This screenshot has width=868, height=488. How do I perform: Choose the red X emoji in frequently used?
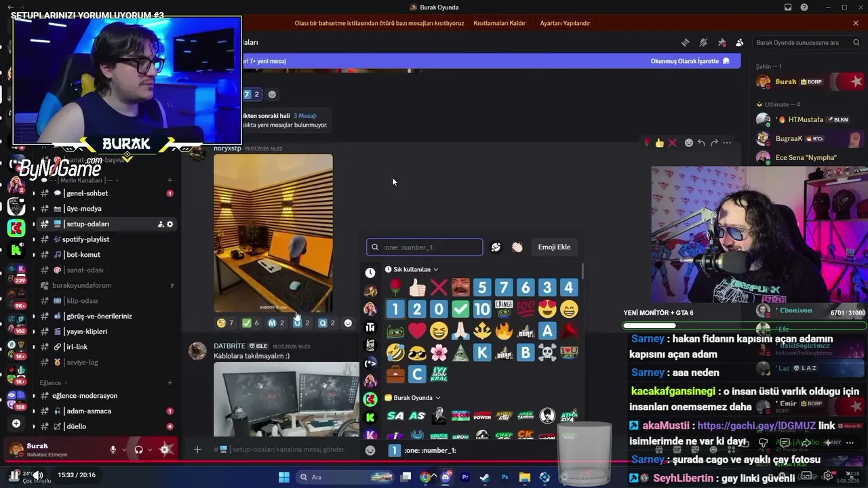[439, 287]
